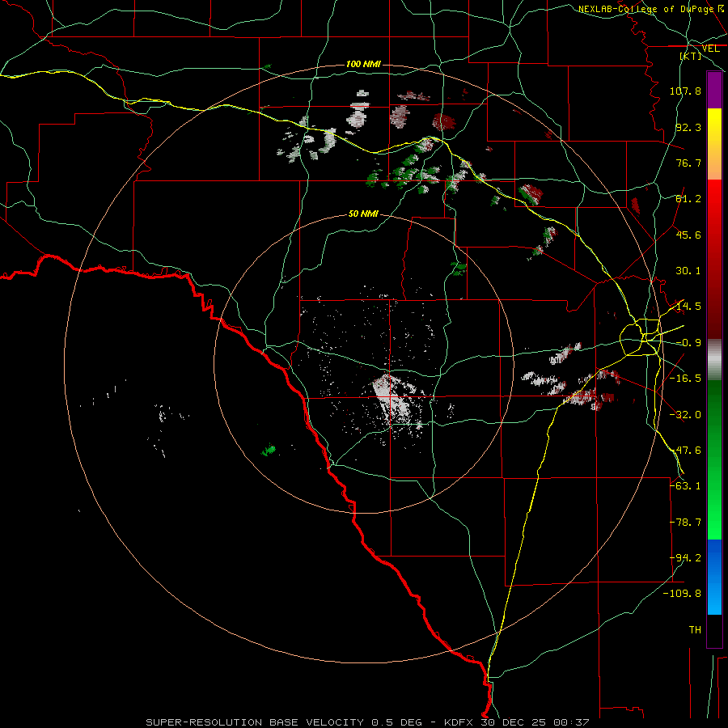Click the 107.8 scale value
Image resolution: width=728 pixels, height=728 pixels.
(x=685, y=91)
